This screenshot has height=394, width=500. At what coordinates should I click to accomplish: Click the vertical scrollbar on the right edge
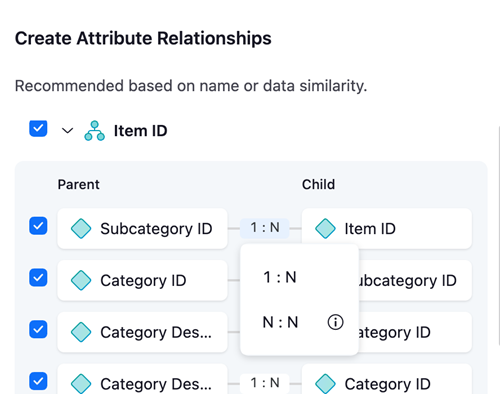(499, 236)
